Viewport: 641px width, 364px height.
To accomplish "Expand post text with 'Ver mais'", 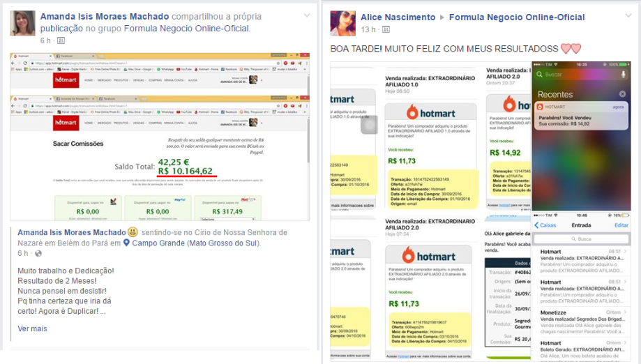I will pyautogui.click(x=32, y=328).
